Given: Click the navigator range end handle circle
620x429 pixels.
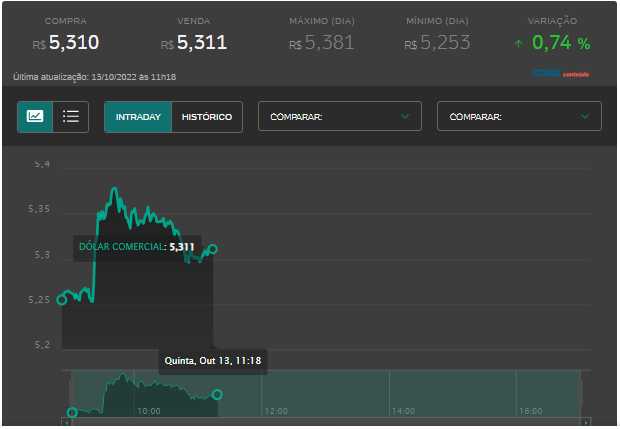Looking at the screenshot, I should [218, 395].
